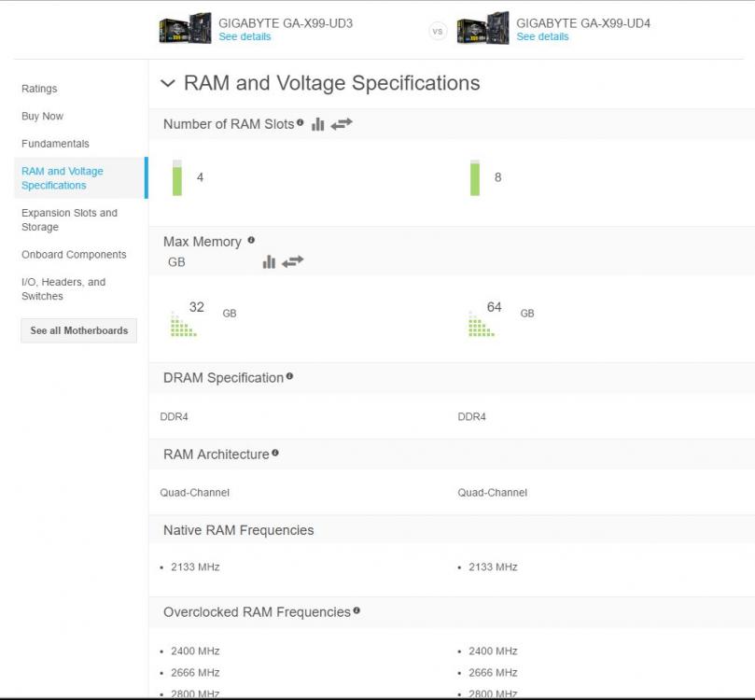Click DDR4 under the GA-X99-UD3 column

click(174, 416)
